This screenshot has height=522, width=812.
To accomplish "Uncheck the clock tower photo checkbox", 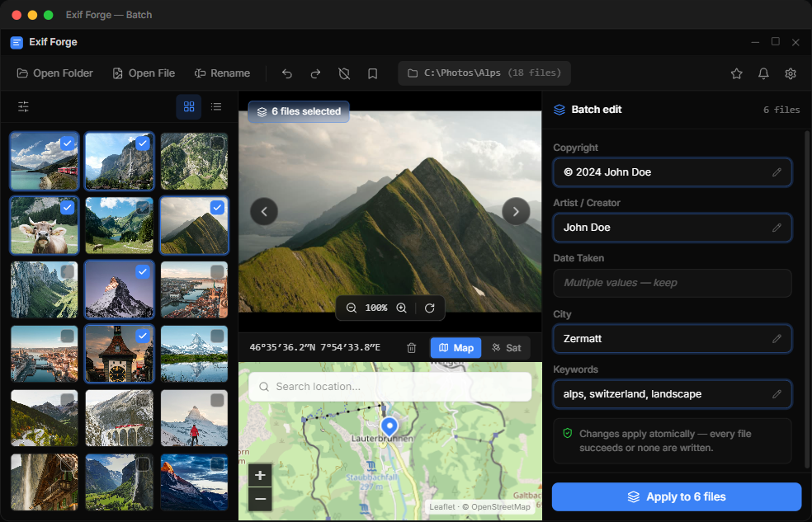I will pyautogui.click(x=143, y=336).
